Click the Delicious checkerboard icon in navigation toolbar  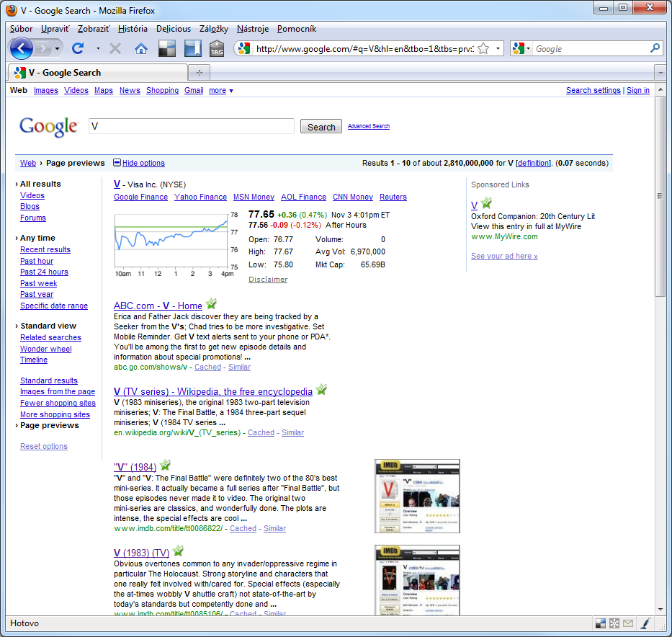tap(166, 49)
